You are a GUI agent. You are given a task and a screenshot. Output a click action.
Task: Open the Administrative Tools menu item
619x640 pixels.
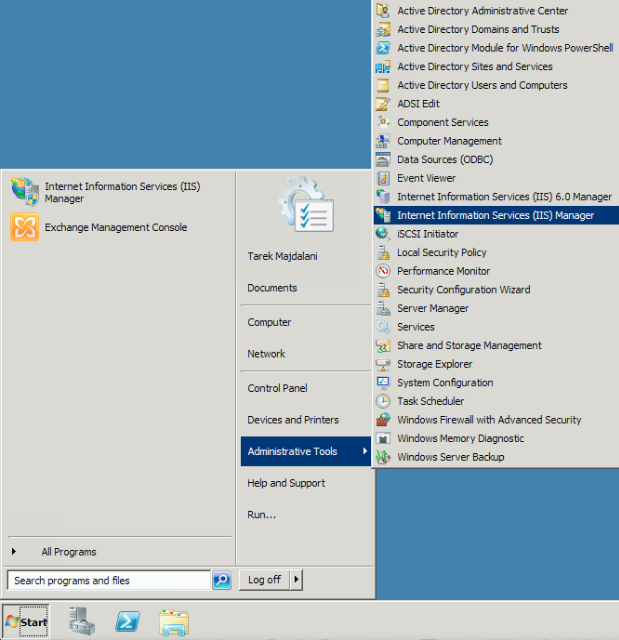coord(306,451)
